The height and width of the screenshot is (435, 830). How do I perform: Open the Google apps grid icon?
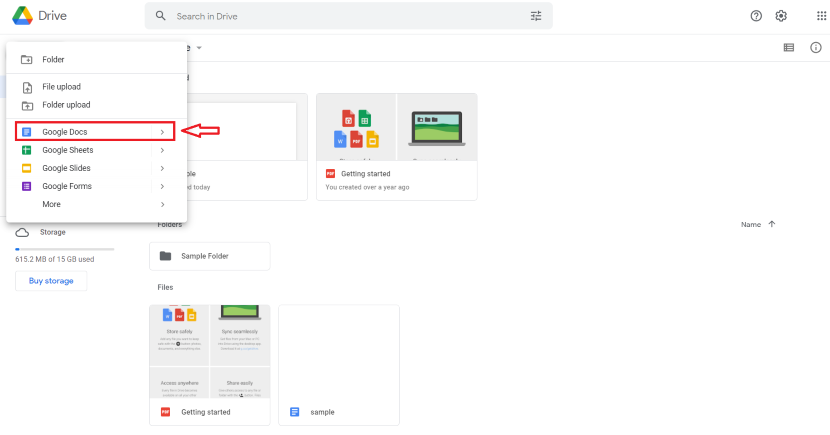pos(822,16)
